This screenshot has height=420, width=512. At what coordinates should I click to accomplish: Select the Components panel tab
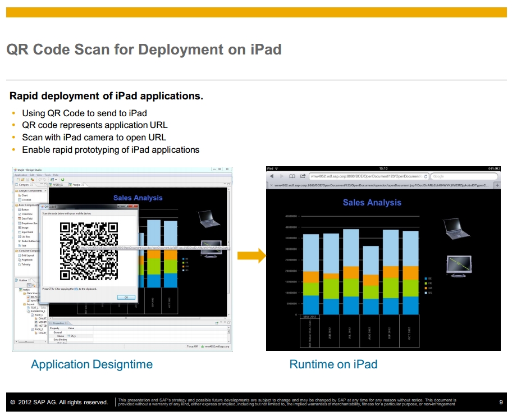tap(24, 185)
